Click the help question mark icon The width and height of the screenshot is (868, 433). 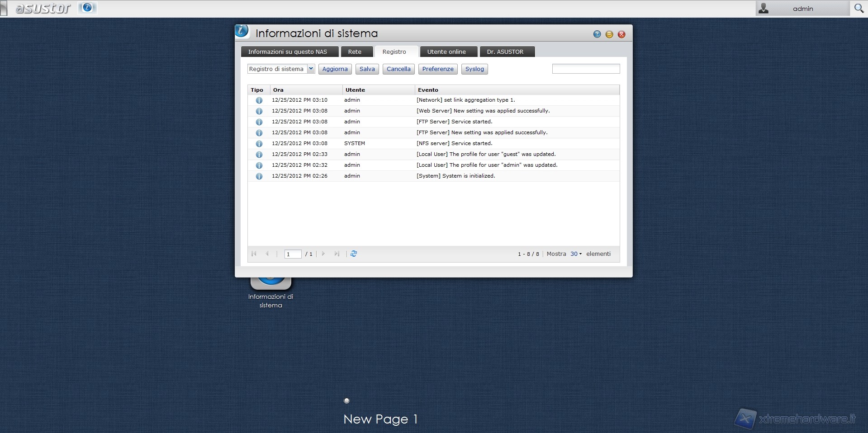[x=597, y=34]
